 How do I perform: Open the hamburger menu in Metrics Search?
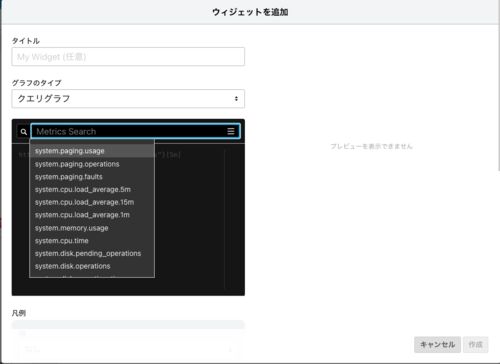point(231,131)
